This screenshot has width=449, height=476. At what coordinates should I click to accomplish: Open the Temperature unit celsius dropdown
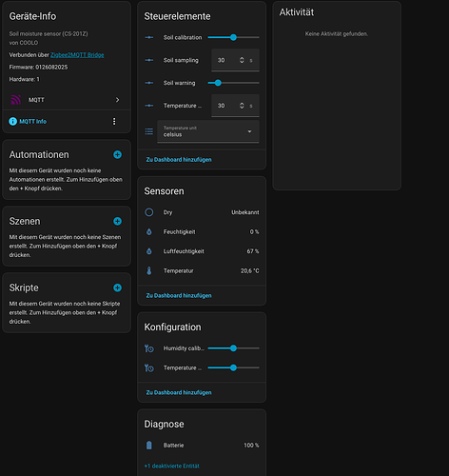point(208,131)
